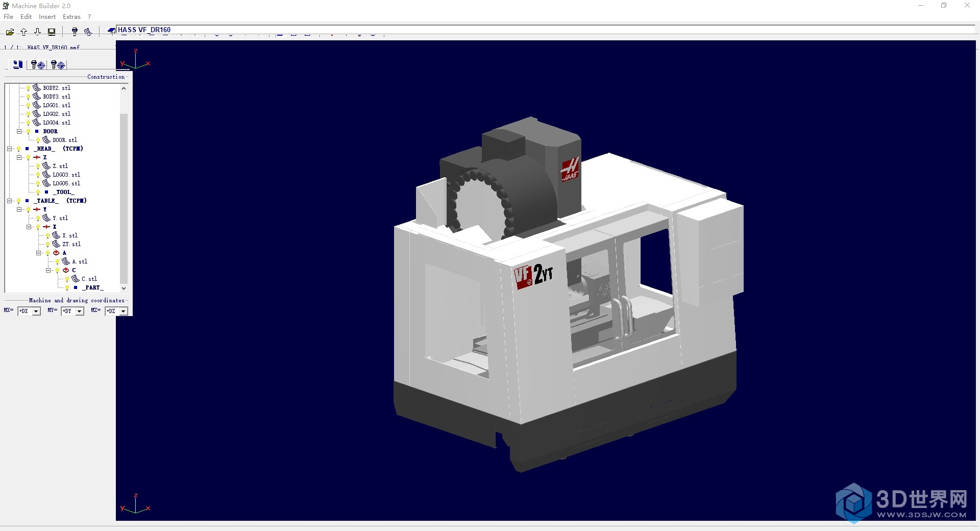
Task: Collapse the DOOR tree node
Action: 19,131
